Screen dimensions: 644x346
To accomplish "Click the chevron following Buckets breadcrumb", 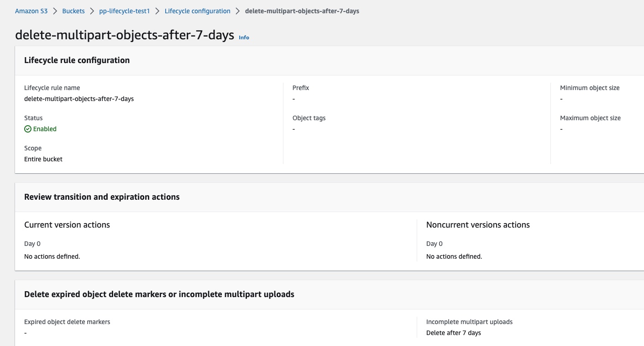I will 93,11.
